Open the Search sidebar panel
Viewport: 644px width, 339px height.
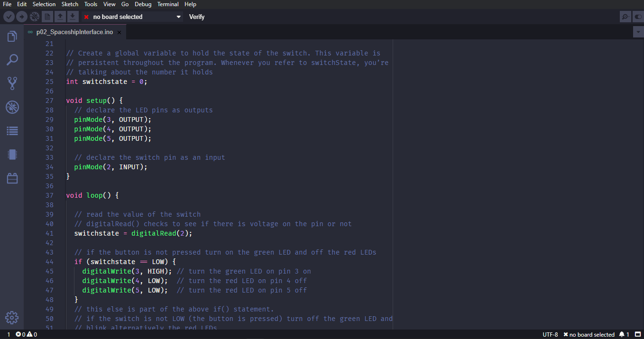tap(12, 60)
